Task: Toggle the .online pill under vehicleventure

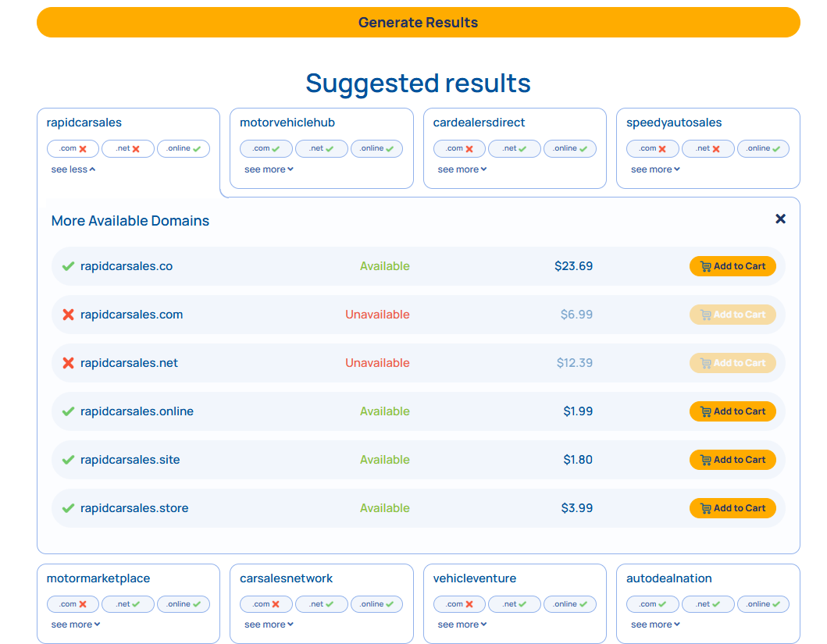Action: (x=569, y=603)
